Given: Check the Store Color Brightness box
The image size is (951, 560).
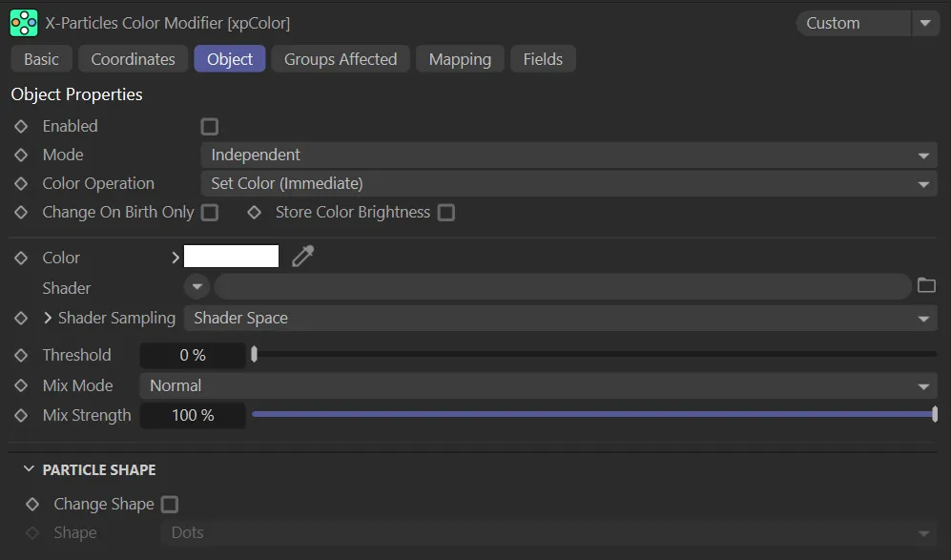Looking at the screenshot, I should 445,213.
